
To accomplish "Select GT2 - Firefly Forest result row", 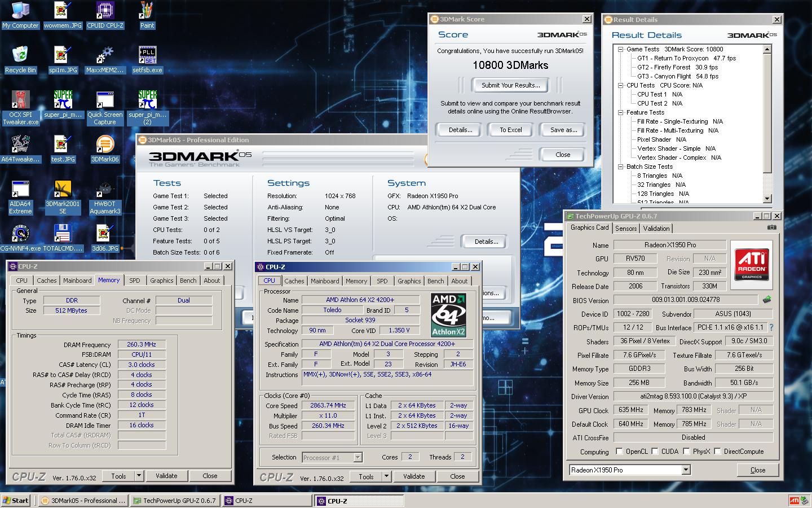I will (677, 67).
